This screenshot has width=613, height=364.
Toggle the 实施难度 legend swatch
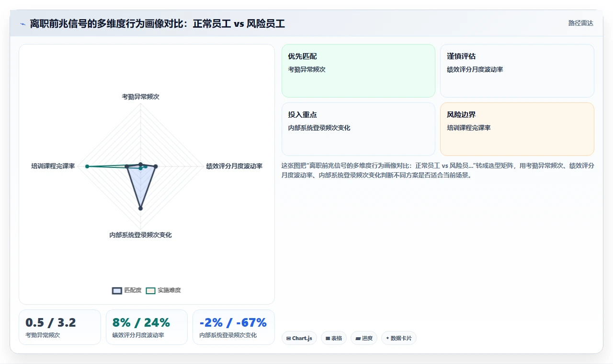tap(151, 290)
